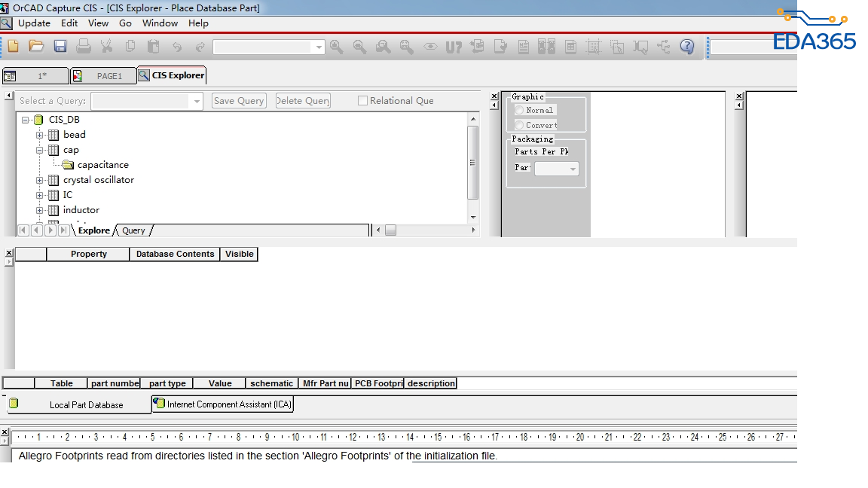
Task: Click the Property column header
Action: tap(89, 254)
